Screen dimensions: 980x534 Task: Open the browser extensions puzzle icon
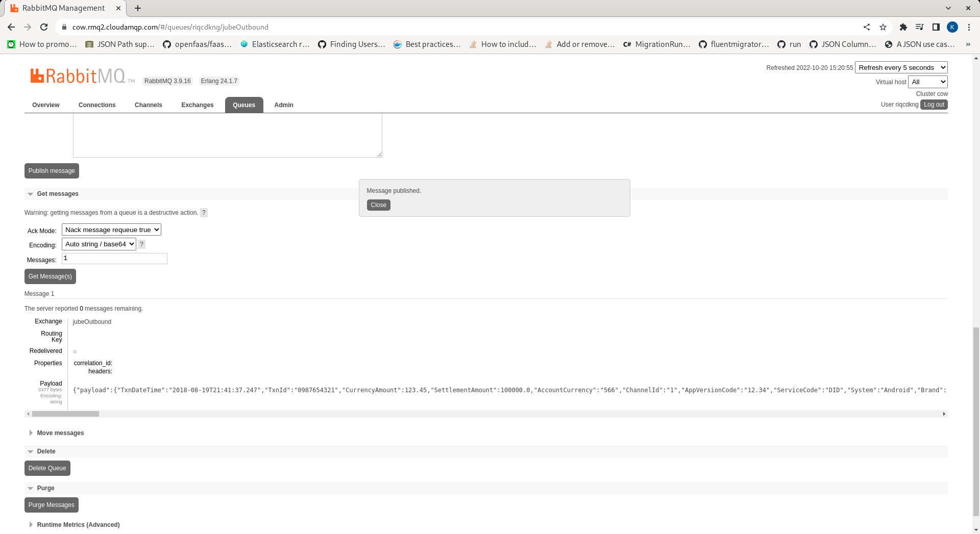pos(903,27)
